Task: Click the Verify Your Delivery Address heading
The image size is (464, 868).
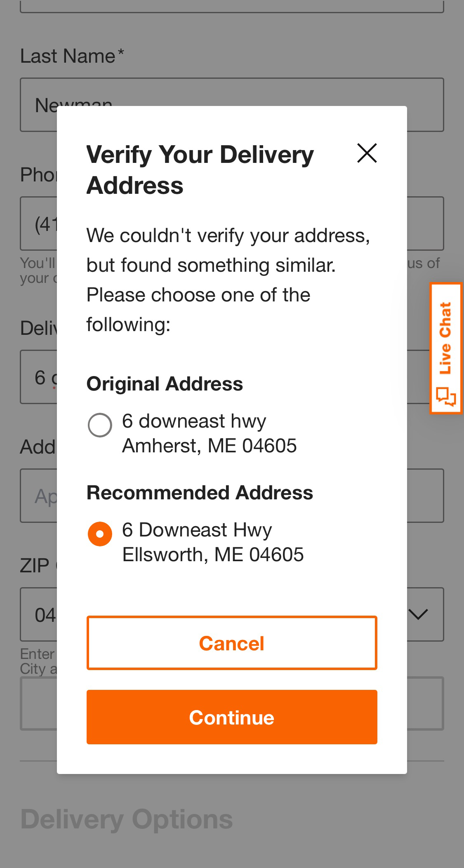Action: click(x=200, y=169)
